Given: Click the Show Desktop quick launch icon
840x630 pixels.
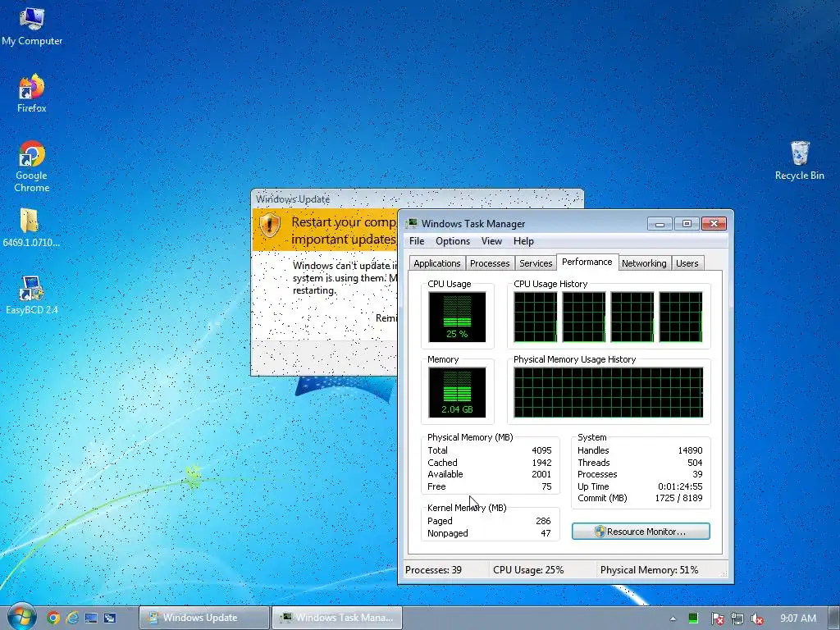Looking at the screenshot, I should coord(91,618).
